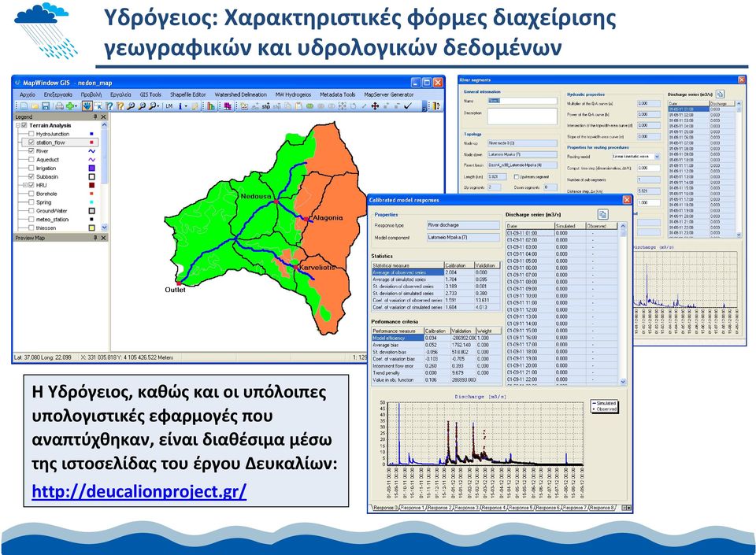Enable Aqueduct layer checkbox

coord(31,160)
